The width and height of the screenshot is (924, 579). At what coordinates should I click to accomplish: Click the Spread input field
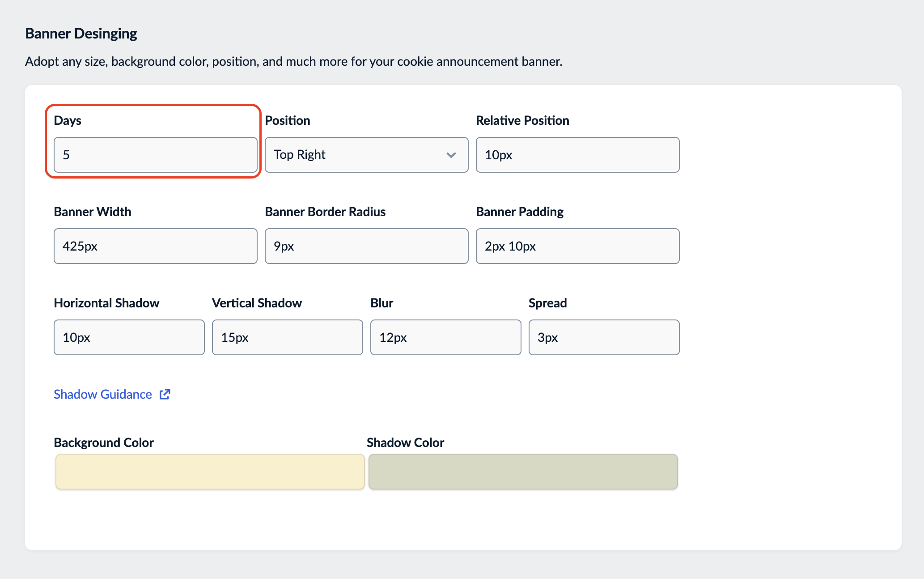604,337
